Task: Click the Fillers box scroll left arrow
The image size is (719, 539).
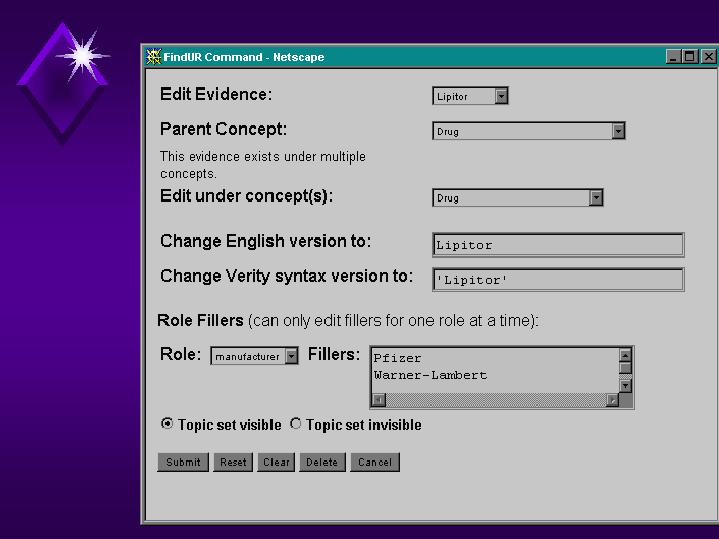Action: (x=379, y=400)
